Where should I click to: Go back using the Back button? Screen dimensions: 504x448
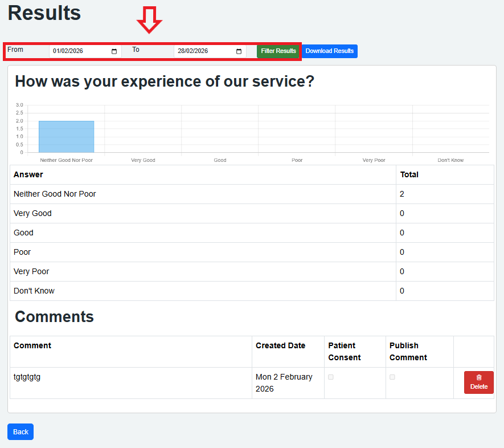click(21, 432)
